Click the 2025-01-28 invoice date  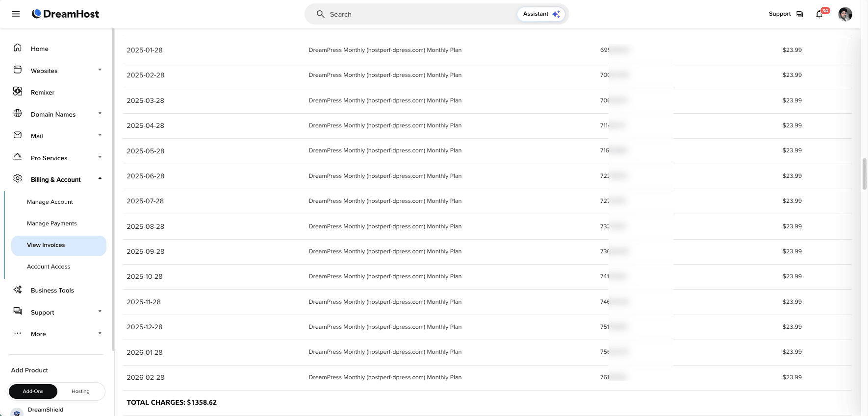pos(145,50)
